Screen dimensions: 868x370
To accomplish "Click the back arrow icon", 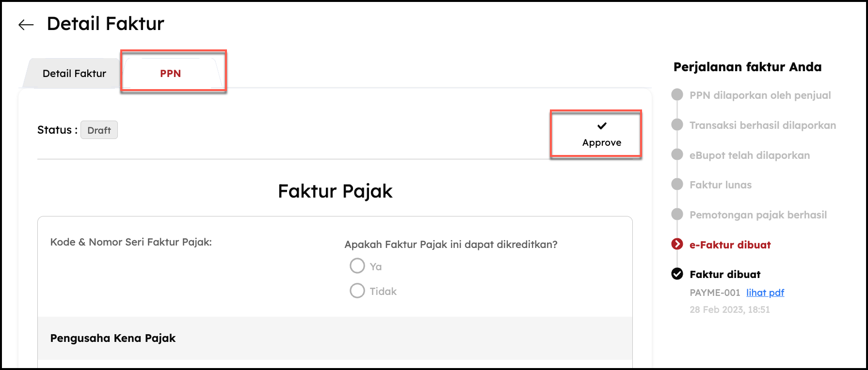I will (x=26, y=25).
